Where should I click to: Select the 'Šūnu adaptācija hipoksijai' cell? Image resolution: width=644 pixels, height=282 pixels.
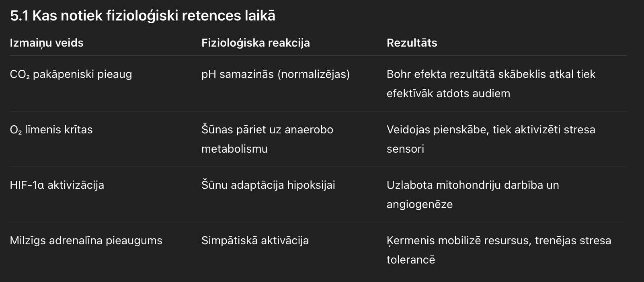(268, 185)
